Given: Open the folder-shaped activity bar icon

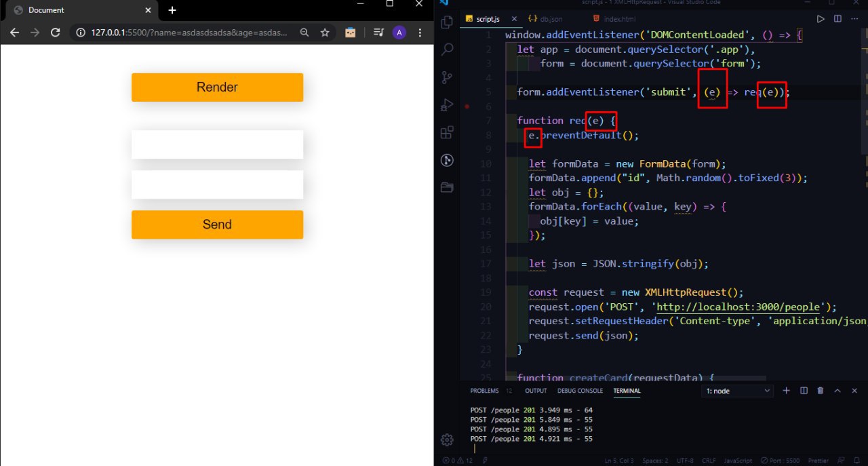Looking at the screenshot, I should 447,187.
